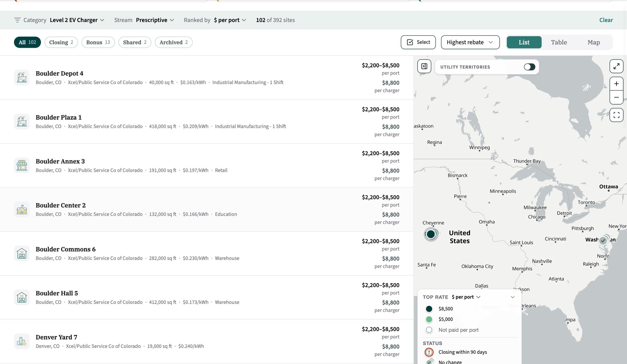Toggle Utility Territories switch
The width and height of the screenshot is (627, 364).
(x=529, y=67)
